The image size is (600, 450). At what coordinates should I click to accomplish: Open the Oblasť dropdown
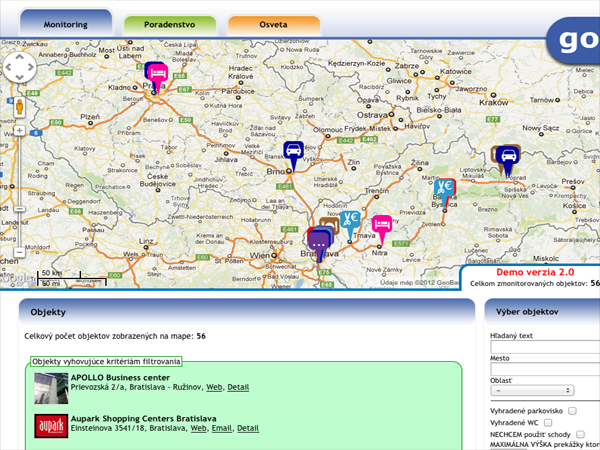[532, 391]
